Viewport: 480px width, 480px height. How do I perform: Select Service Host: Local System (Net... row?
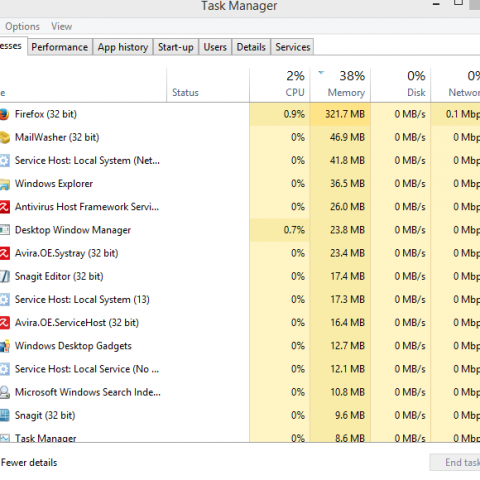click(x=240, y=161)
